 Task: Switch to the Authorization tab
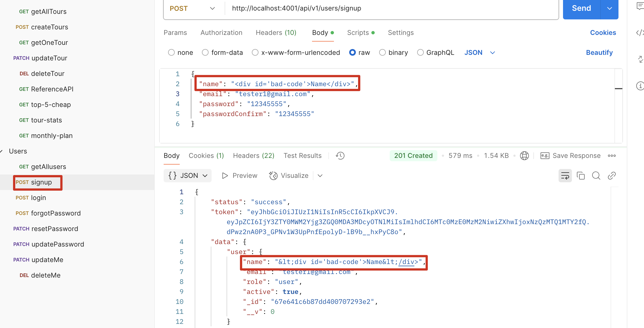point(221,33)
